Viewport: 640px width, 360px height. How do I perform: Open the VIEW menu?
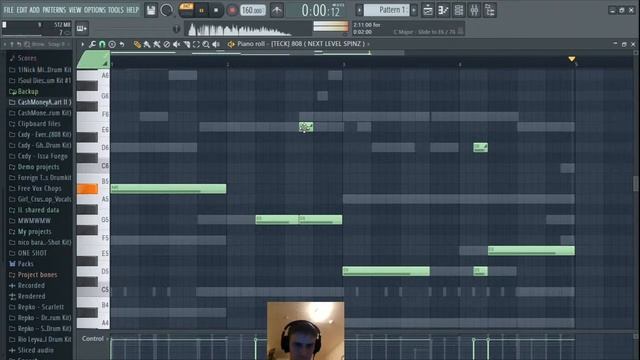(x=75, y=10)
